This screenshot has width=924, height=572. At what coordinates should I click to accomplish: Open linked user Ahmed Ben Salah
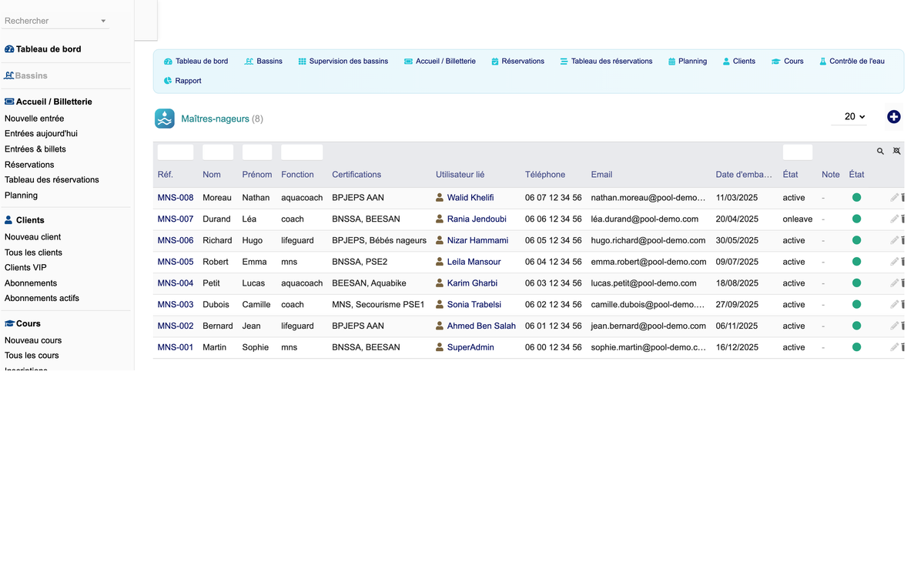(481, 326)
